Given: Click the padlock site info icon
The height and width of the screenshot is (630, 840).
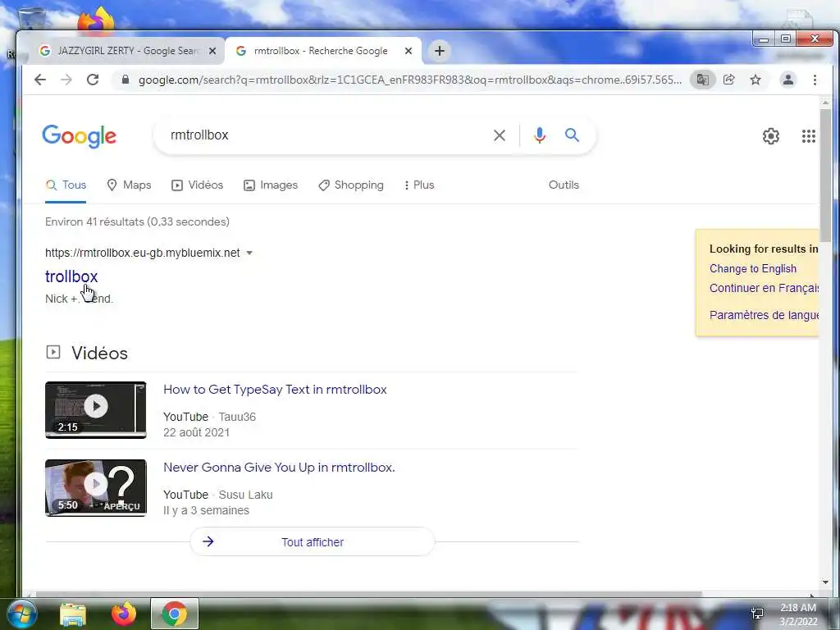Looking at the screenshot, I should click(x=126, y=80).
